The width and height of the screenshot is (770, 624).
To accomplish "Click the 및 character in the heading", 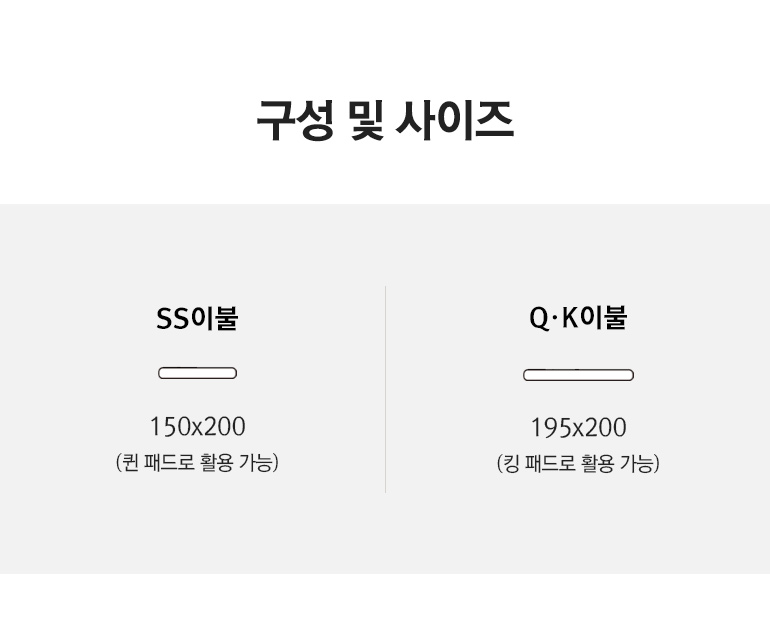I will point(367,121).
